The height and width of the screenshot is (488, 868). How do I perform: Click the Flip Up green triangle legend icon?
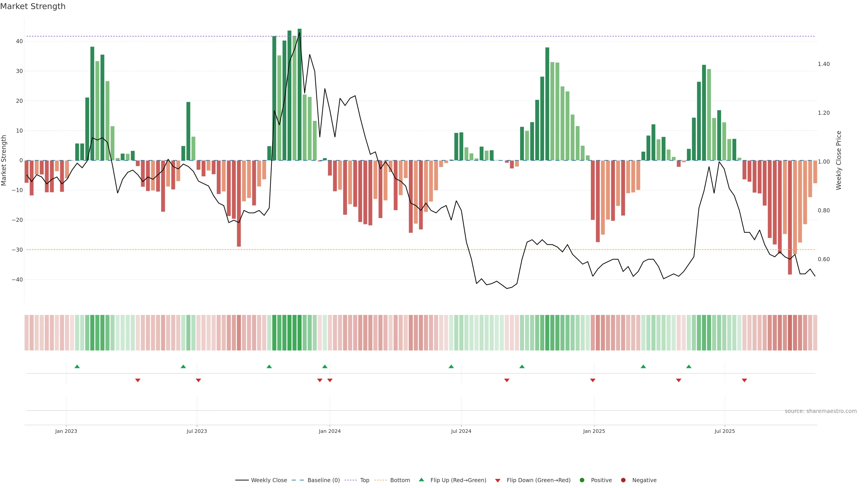click(421, 480)
